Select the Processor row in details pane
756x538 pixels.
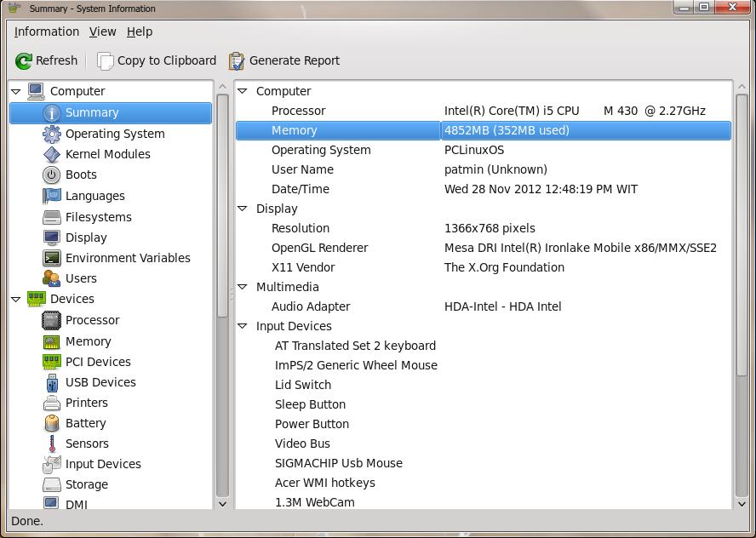(483, 111)
